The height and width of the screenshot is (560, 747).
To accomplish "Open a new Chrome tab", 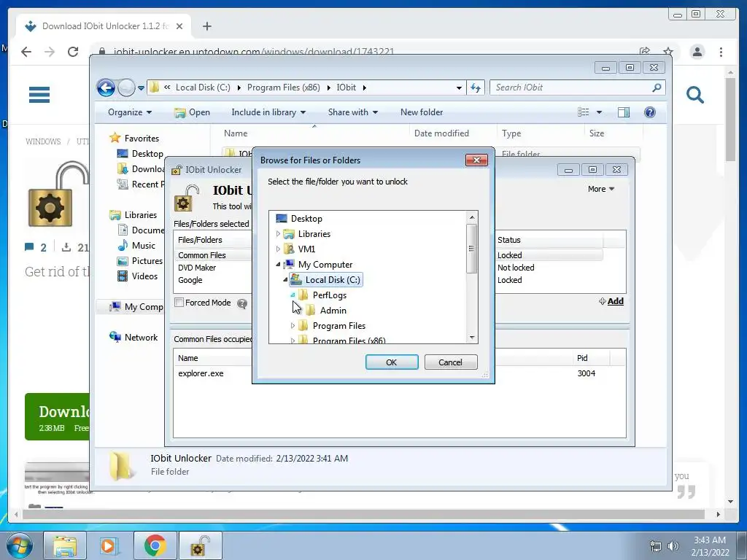I will (206, 26).
